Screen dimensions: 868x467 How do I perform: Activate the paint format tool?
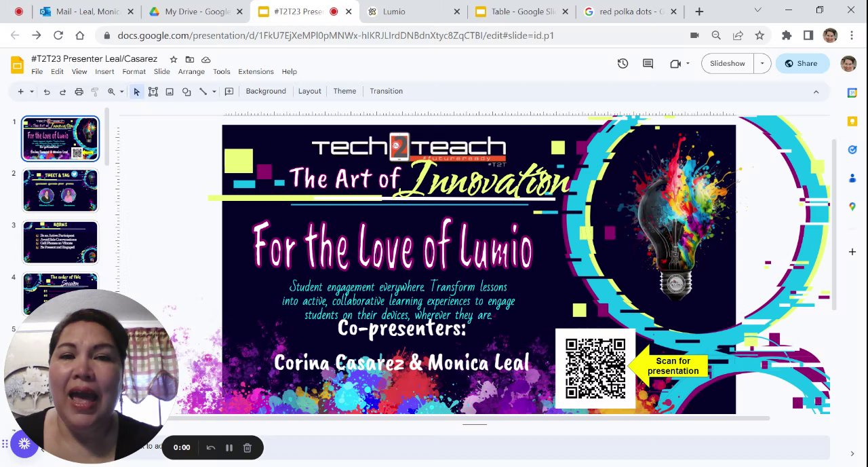click(95, 92)
